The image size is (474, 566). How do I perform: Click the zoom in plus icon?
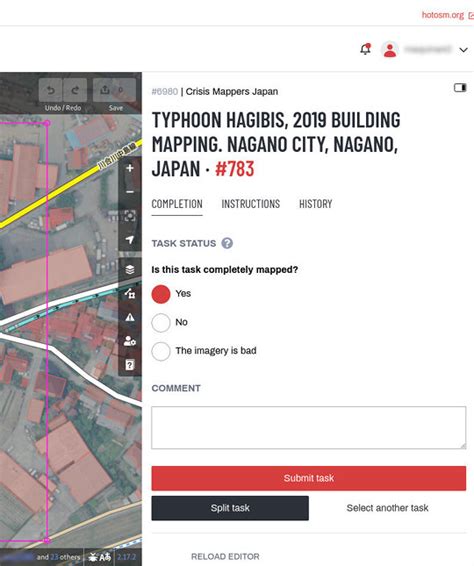tap(130, 168)
